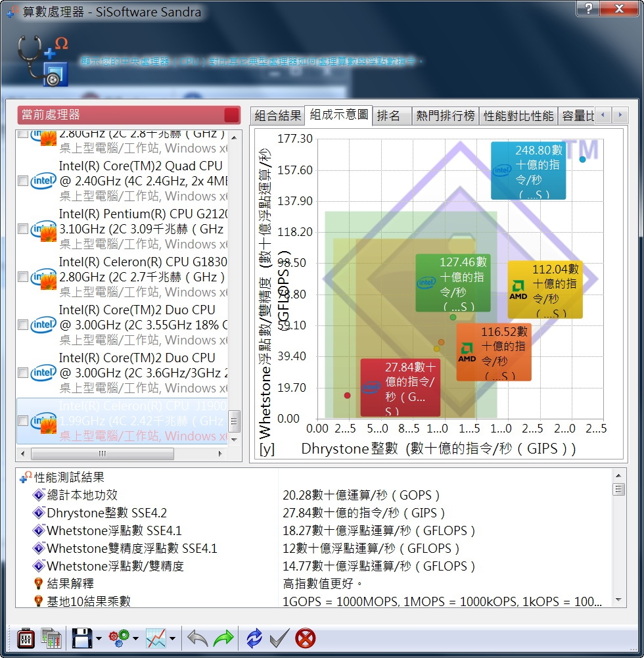
Task: Click the processor list scroll-up arrow
Action: pos(234,137)
